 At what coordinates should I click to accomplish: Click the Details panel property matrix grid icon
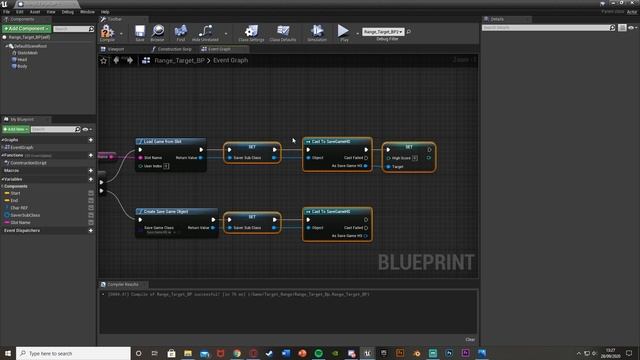click(x=622, y=28)
